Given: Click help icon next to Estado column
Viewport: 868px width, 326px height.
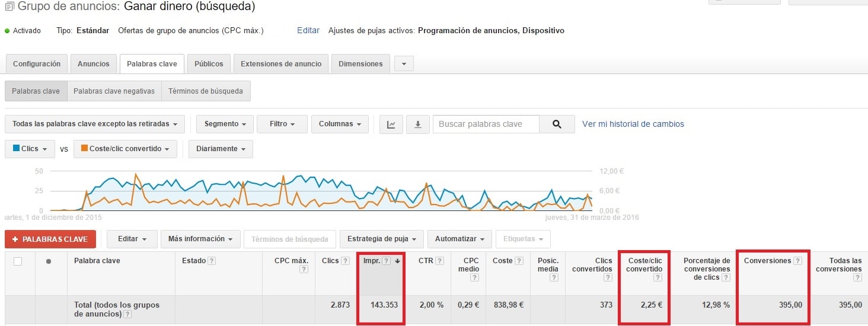Looking at the screenshot, I should point(212,261).
